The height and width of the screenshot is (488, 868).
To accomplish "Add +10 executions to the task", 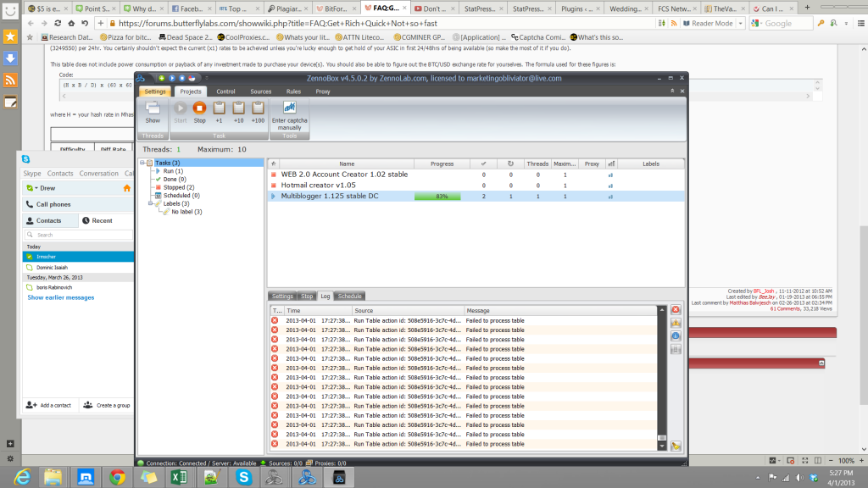I will click(238, 113).
